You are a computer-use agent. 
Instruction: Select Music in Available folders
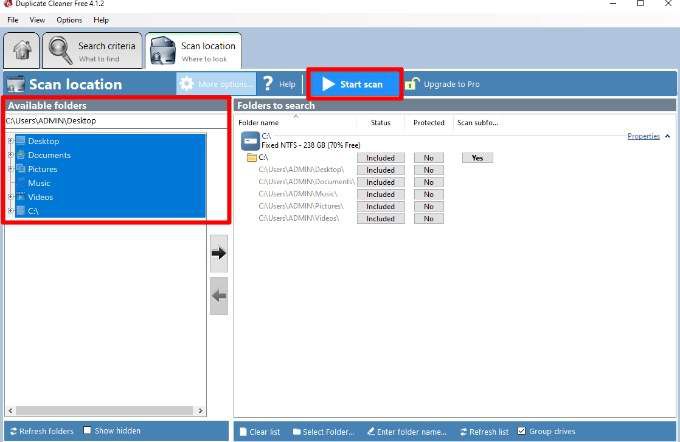pyautogui.click(x=39, y=183)
